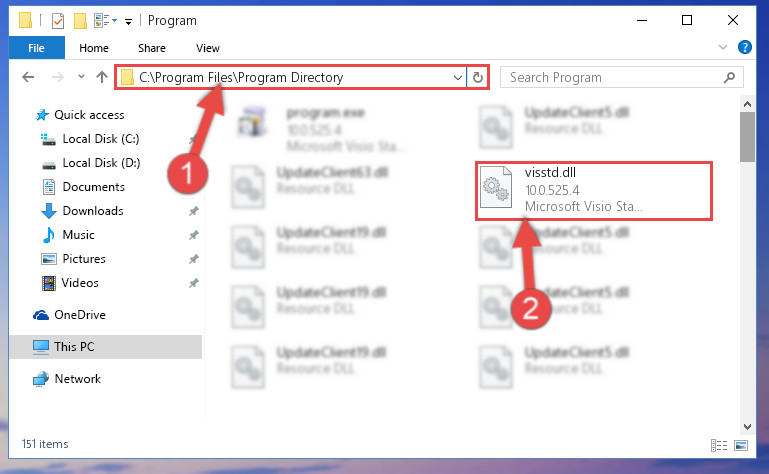Switch to large icons view in status bar

pos(741,445)
